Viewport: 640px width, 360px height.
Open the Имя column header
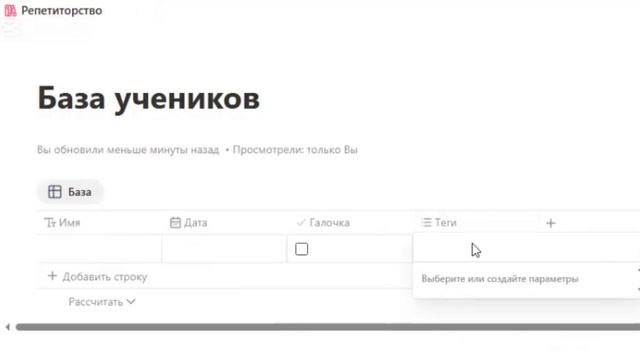(99, 223)
